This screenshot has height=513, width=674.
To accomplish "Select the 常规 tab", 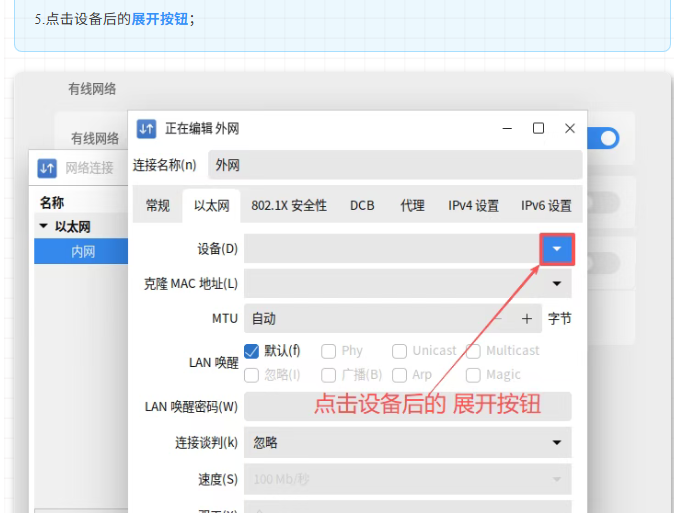I will (158, 206).
